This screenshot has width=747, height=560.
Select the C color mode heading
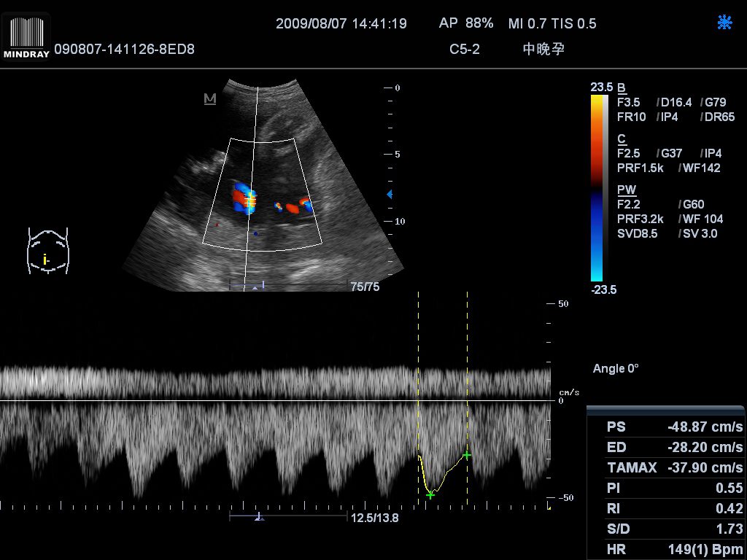[621, 139]
